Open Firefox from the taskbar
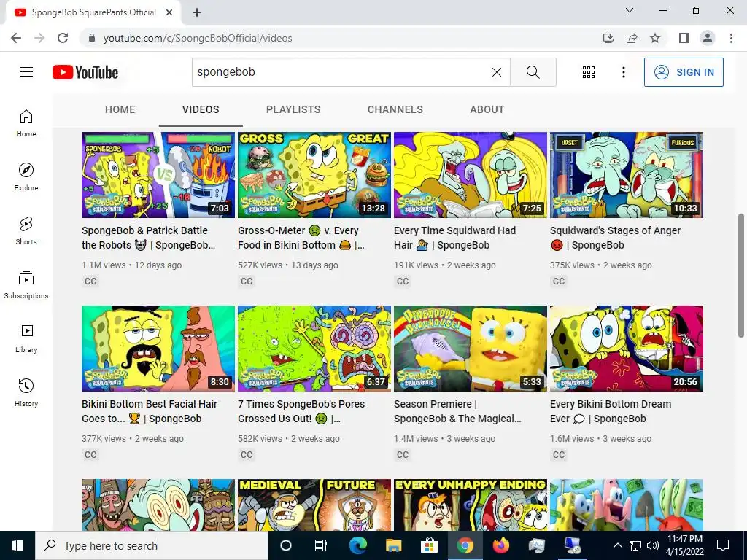The height and width of the screenshot is (560, 747). coord(500,545)
